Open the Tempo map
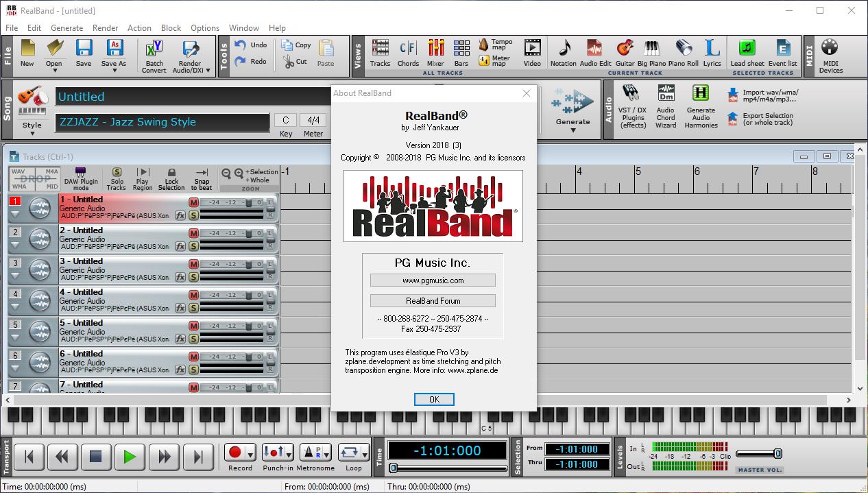The image size is (868, 493). 484,45
